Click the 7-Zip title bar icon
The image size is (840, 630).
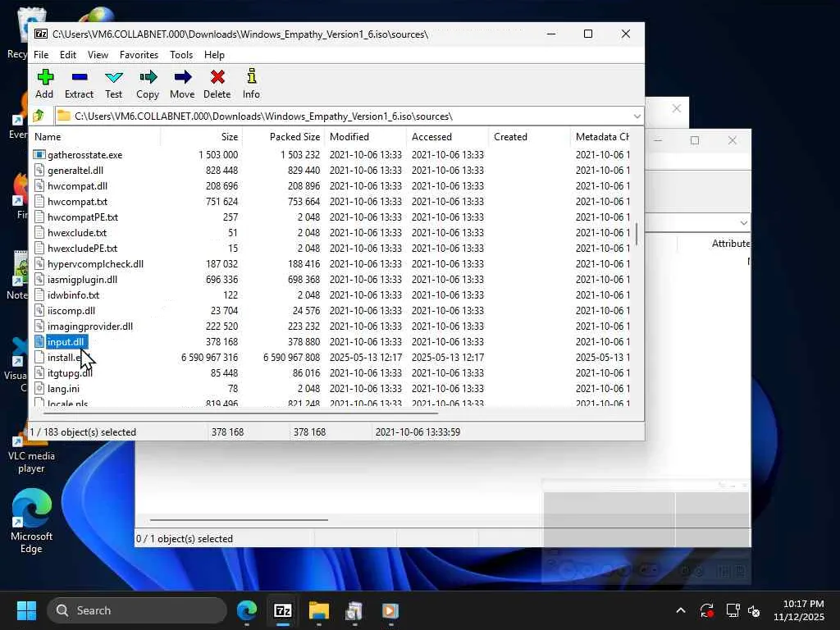point(41,34)
